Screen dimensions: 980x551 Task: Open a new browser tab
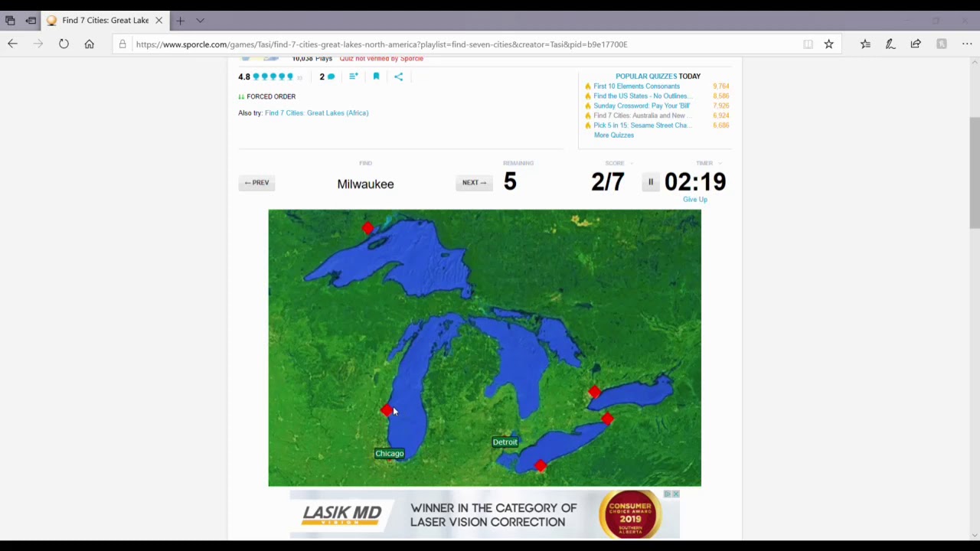(180, 21)
